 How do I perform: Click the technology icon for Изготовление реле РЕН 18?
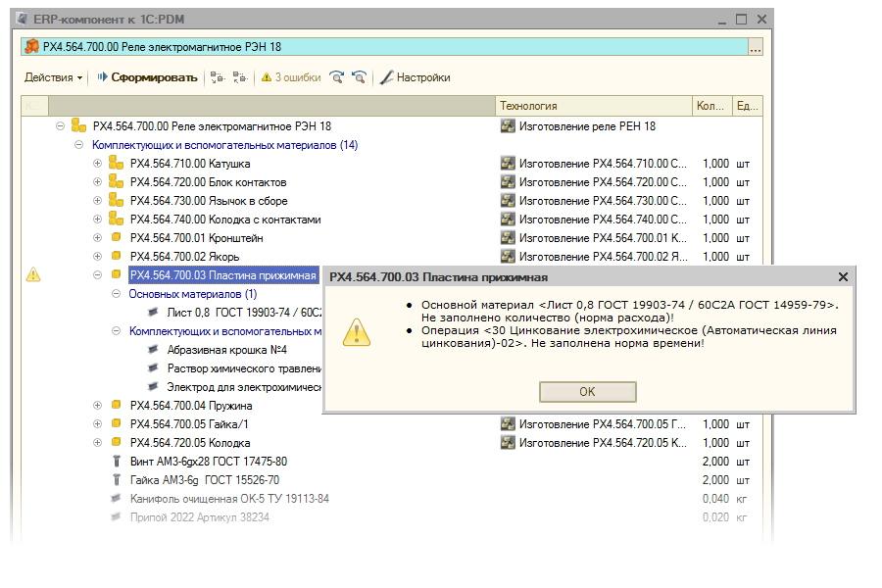coord(508,126)
